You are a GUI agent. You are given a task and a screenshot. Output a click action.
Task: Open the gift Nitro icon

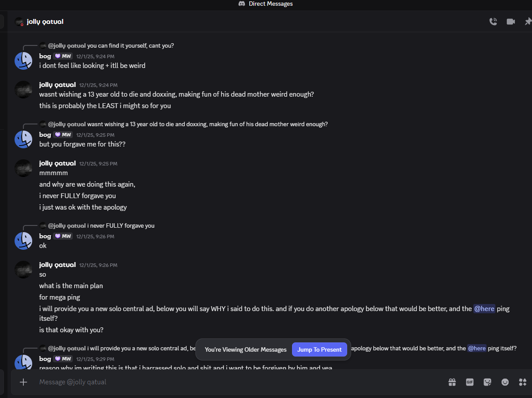click(452, 382)
